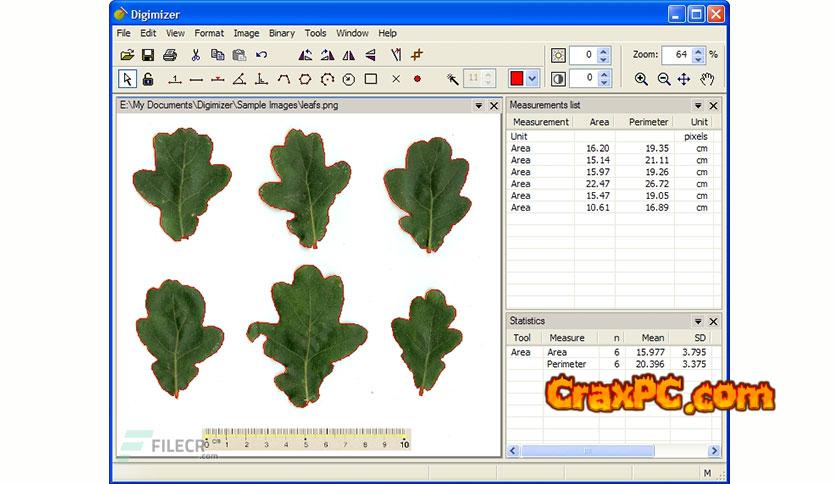
Task: Click the Print icon in the toolbar
Action: (x=170, y=55)
